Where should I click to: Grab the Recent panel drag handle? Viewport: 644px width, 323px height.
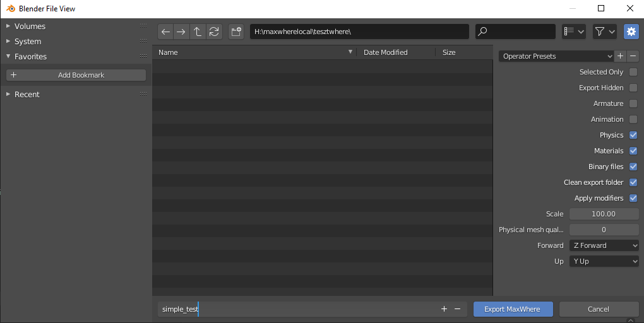(x=143, y=94)
